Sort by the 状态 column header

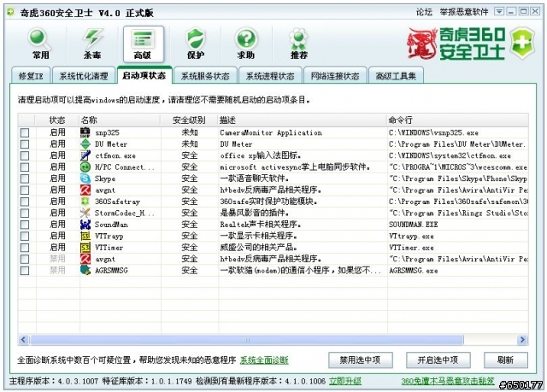coord(57,120)
